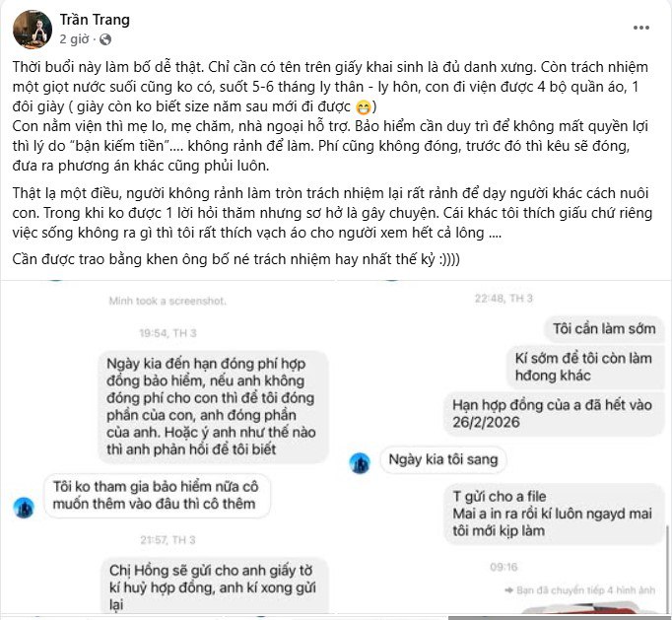The image size is (672, 620).
Task: Open the left chat screenshot image
Action: (168, 448)
